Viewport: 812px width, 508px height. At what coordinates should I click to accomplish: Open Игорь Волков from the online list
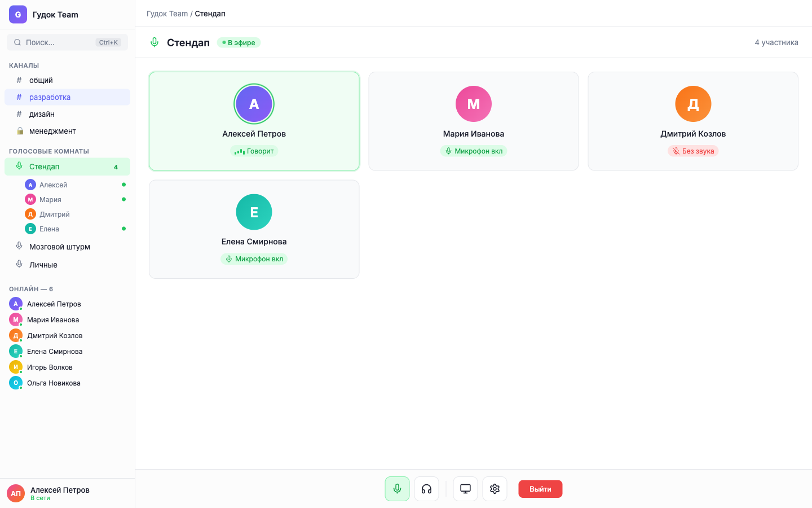[50, 367]
